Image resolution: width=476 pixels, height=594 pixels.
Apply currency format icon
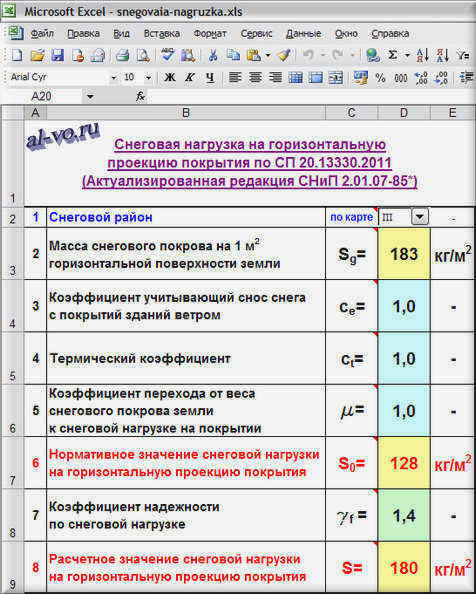click(360, 78)
